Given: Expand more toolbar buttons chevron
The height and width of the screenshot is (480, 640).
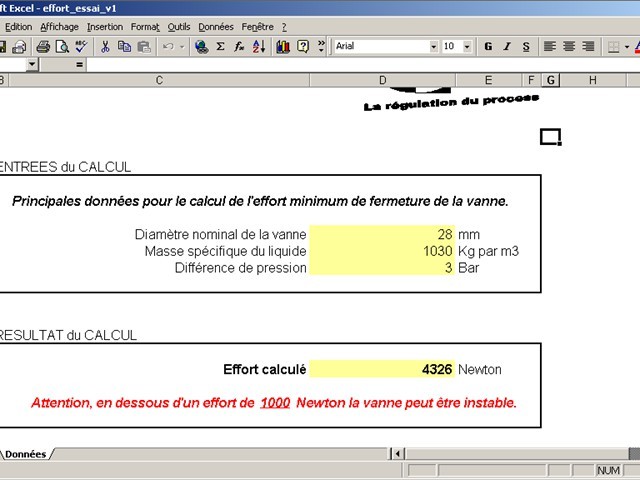Looking at the screenshot, I should pyautogui.click(x=321, y=47).
